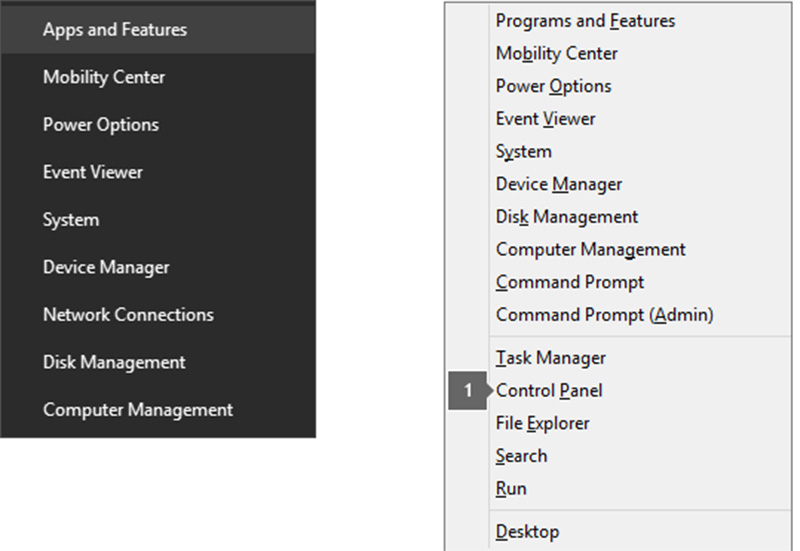Launch Event Viewer from the dark menu
Viewport: 800px width, 551px height.
tap(93, 172)
